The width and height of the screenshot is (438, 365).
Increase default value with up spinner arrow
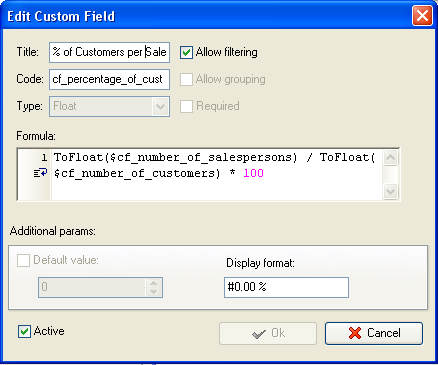[x=153, y=283]
